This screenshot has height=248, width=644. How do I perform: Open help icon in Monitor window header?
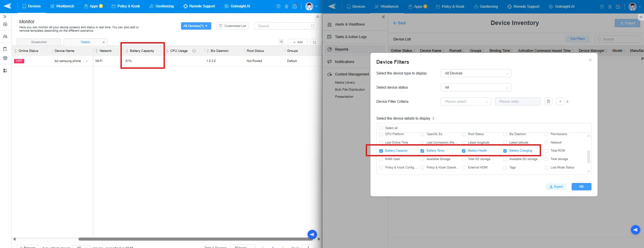(278, 6)
